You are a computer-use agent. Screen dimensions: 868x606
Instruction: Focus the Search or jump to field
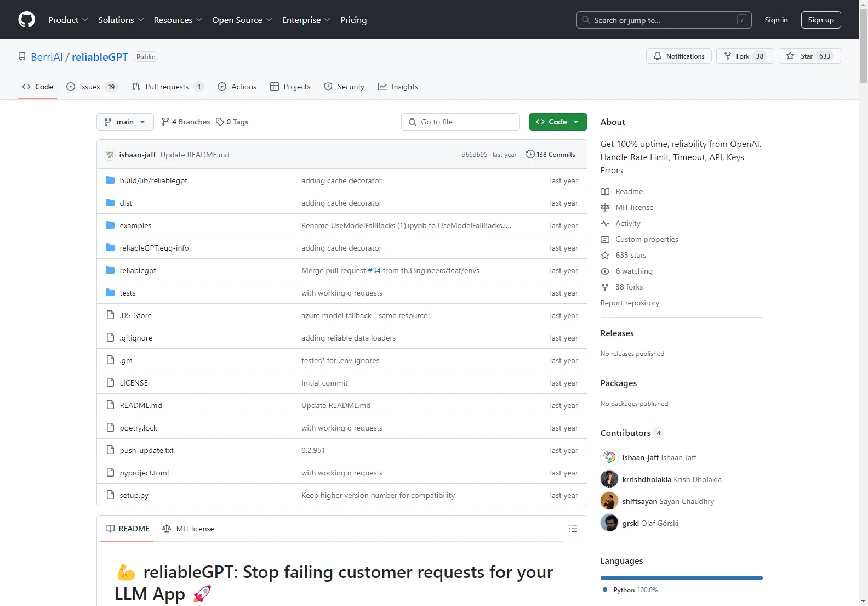[664, 20]
